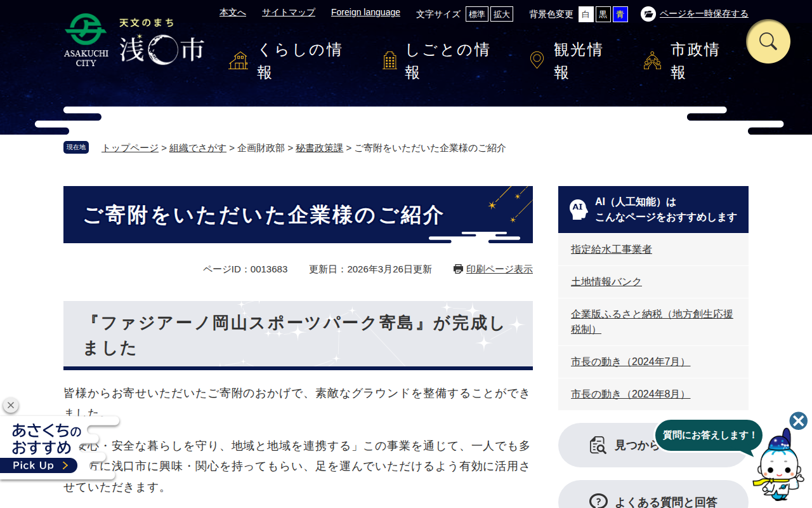
Task: Set text size to 標準
Action: pyautogui.click(x=477, y=14)
